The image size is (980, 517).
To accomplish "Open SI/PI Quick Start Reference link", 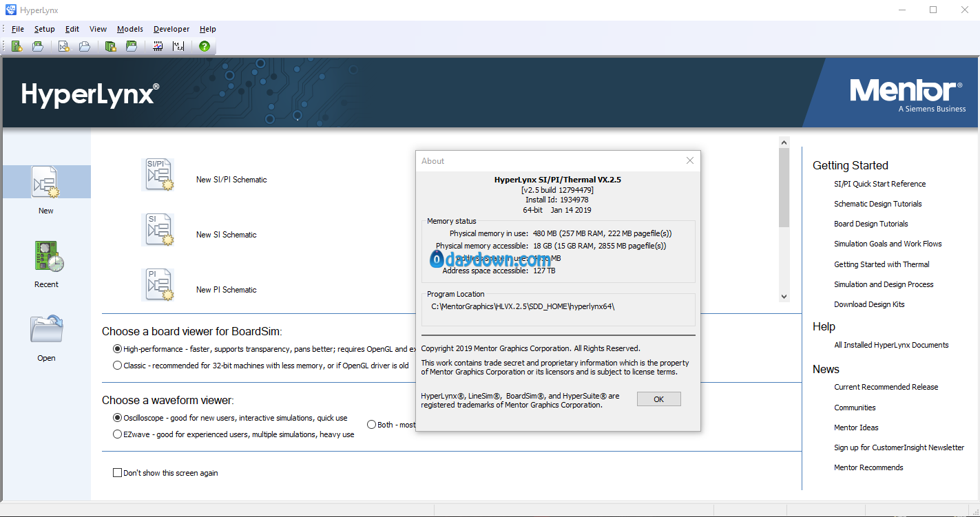I will tap(879, 184).
